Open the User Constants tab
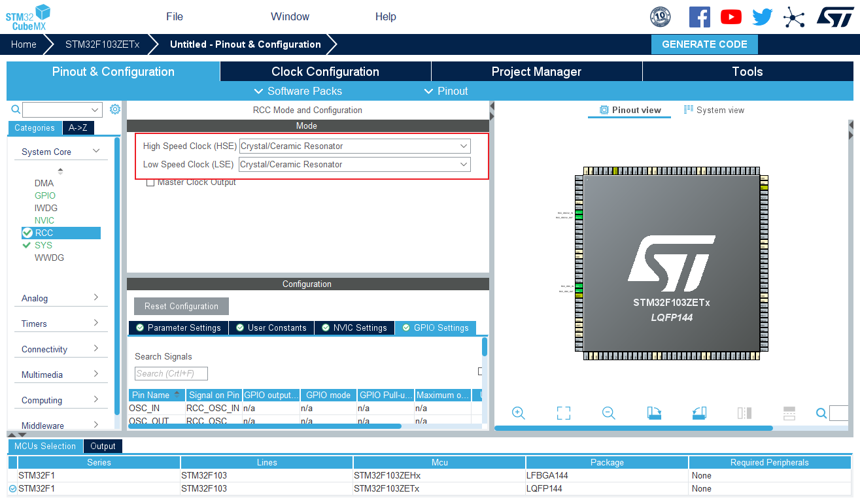Viewport: 860px width, 504px height. coord(271,328)
